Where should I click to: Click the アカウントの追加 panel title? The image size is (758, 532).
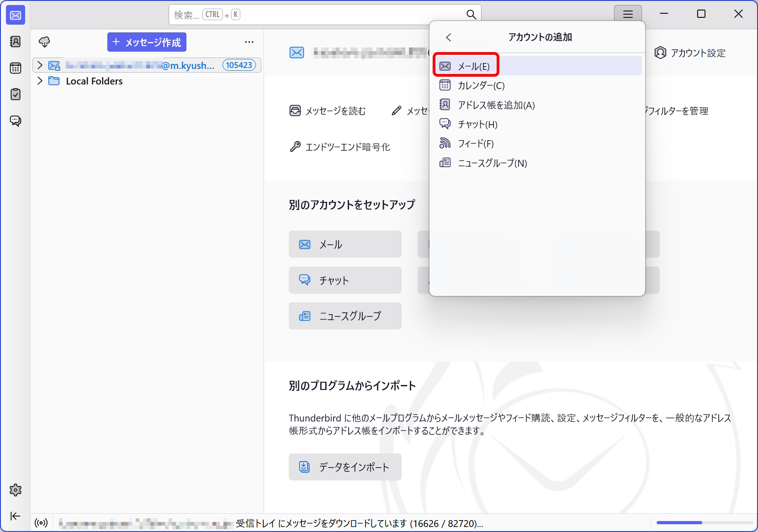point(540,37)
